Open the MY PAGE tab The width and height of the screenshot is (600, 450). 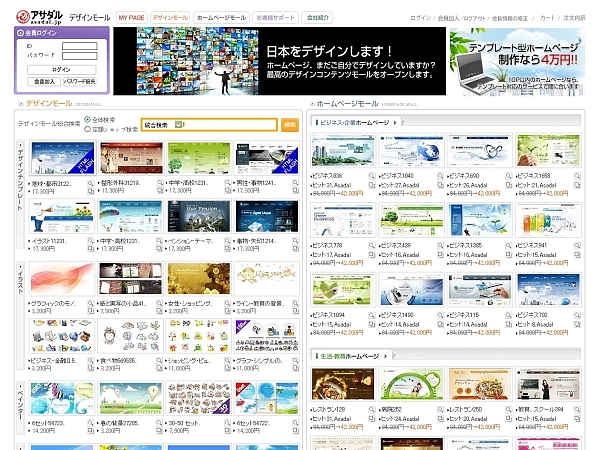(130, 18)
